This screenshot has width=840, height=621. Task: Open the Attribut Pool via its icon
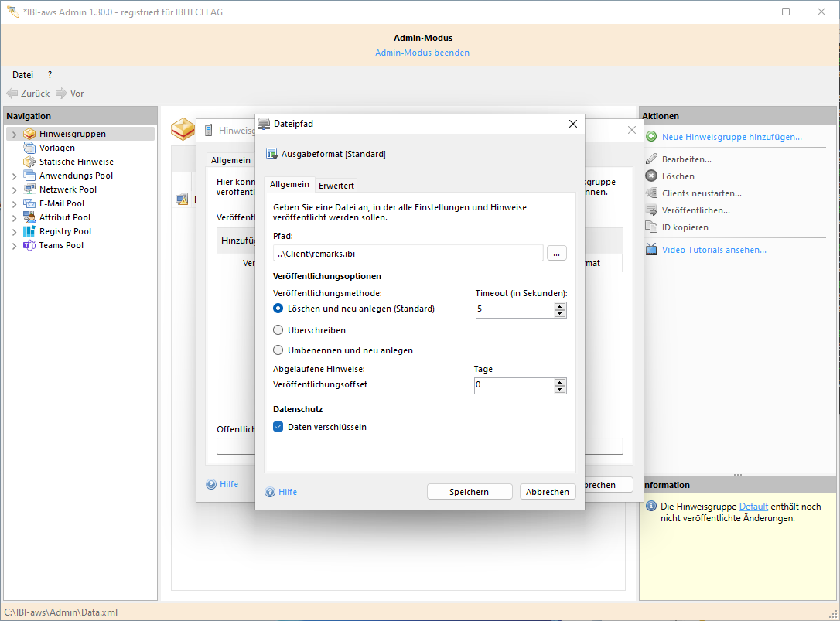[31, 217]
